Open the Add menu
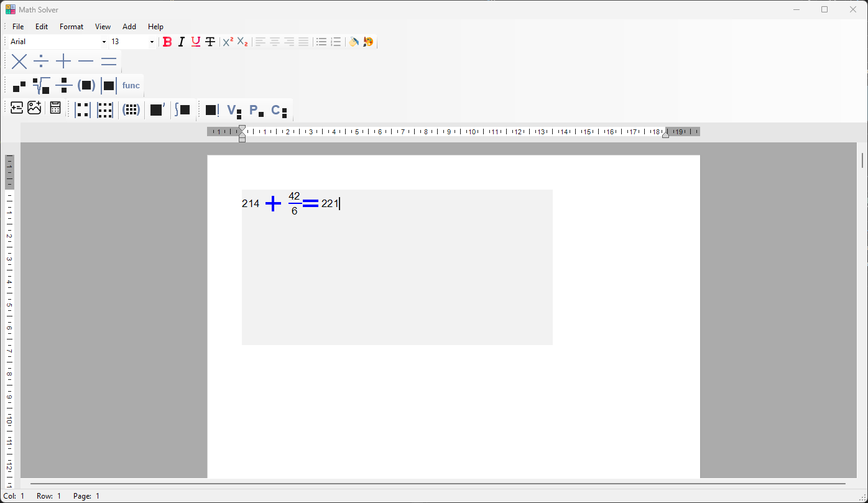This screenshot has height=503, width=868. coord(129,27)
